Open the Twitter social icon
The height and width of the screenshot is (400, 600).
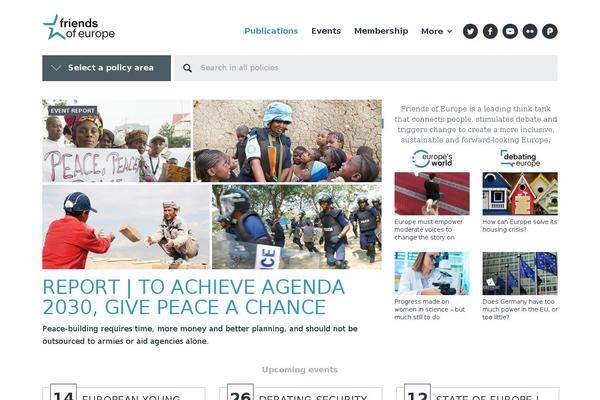pos(470,31)
